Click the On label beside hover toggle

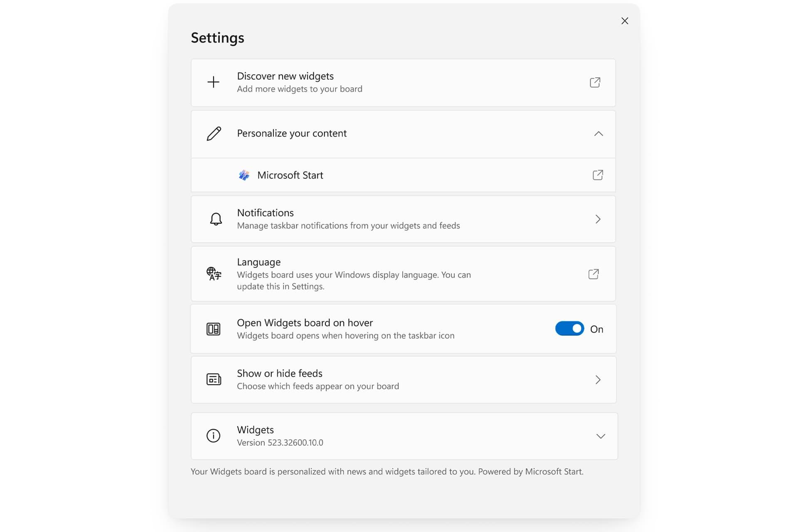(596, 329)
